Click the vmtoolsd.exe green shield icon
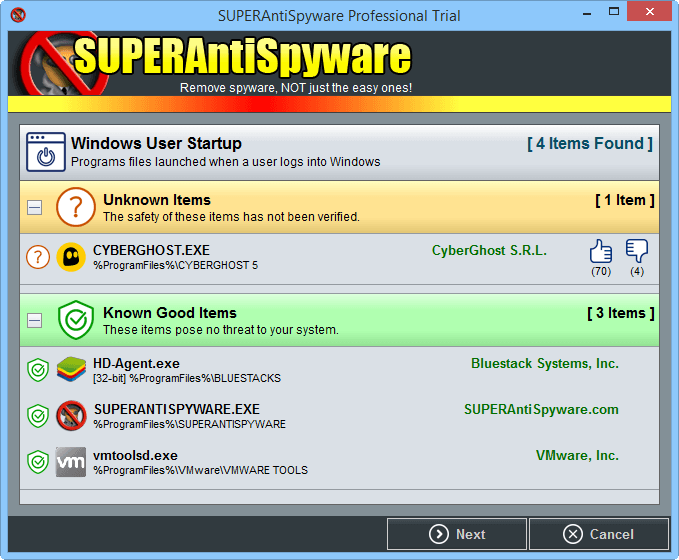Viewport: 679px width, 560px height. coord(38,462)
